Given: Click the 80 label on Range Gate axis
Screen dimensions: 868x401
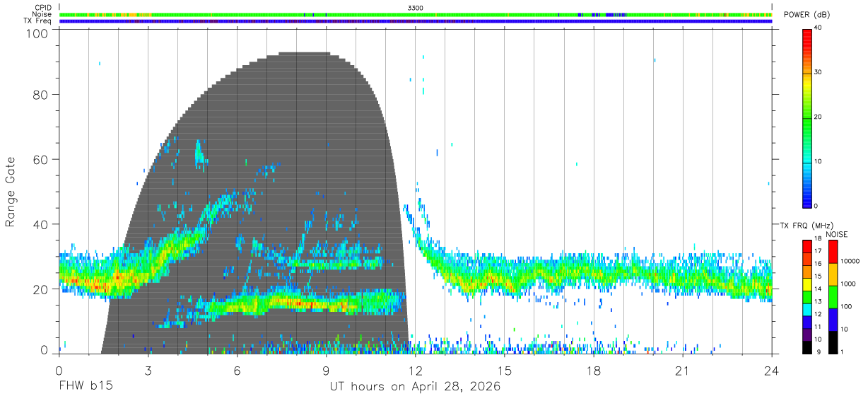Looking at the screenshot, I should click(x=42, y=95).
